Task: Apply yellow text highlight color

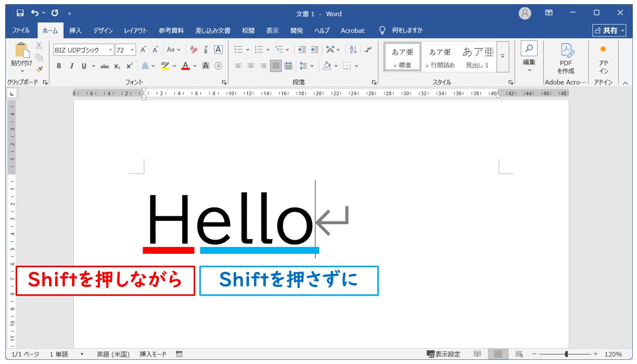Action: point(165,66)
